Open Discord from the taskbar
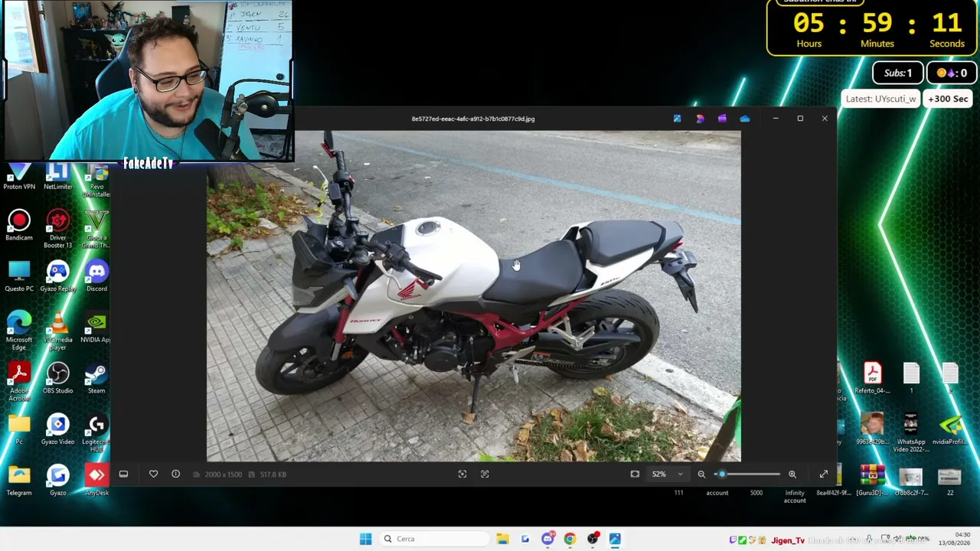Viewport: 980px width, 551px height. 547,539
